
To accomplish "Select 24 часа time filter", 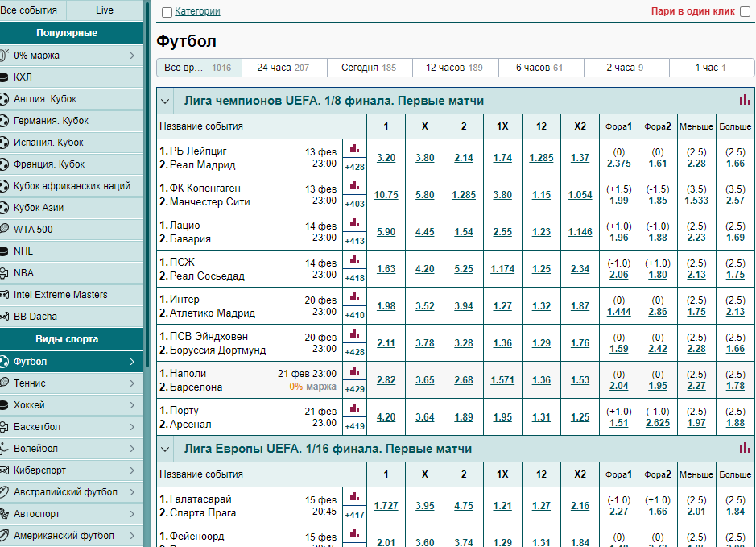I will (x=284, y=68).
